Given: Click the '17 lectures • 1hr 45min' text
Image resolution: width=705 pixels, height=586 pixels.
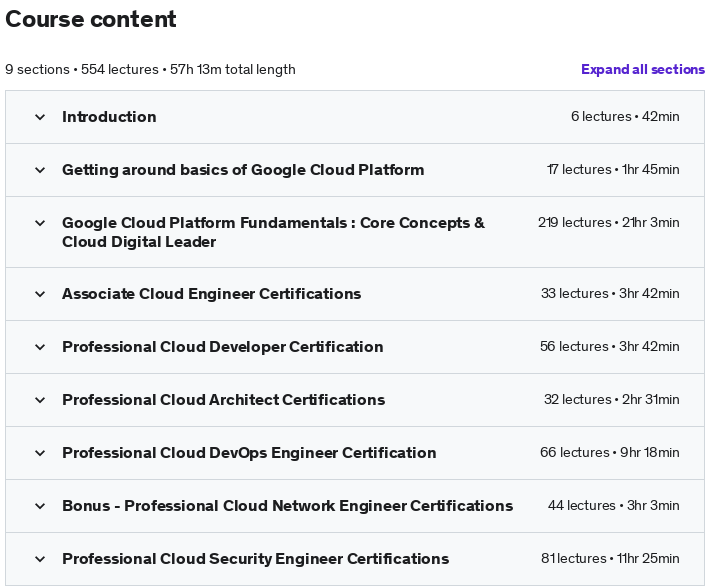Looking at the screenshot, I should click(613, 170).
